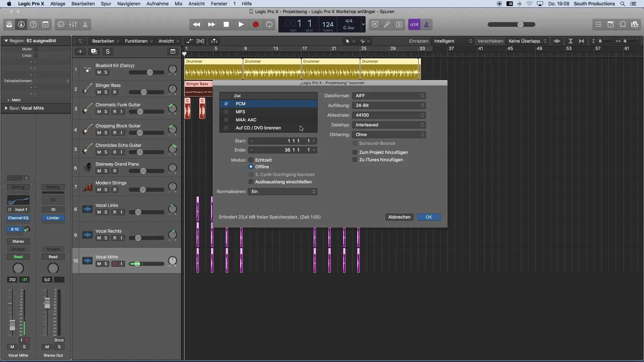The image size is (644, 362).
Task: Open Quick Help button
Action: (x=33, y=24)
